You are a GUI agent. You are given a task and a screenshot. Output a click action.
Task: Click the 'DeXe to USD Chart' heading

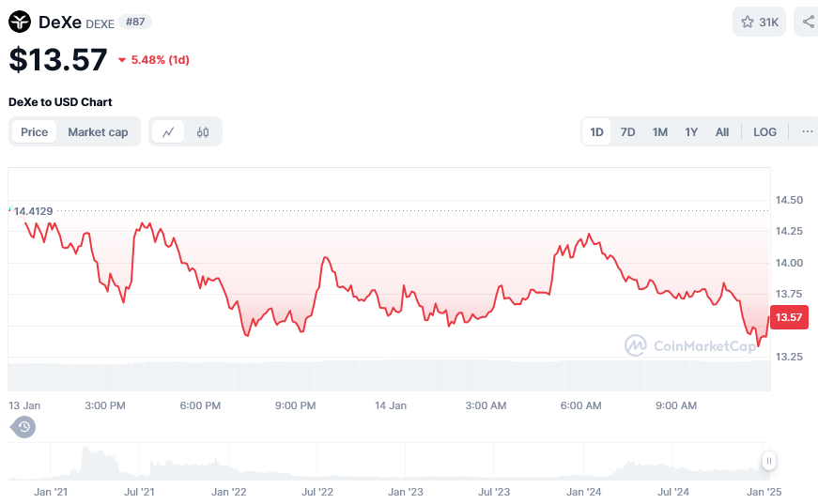60,102
